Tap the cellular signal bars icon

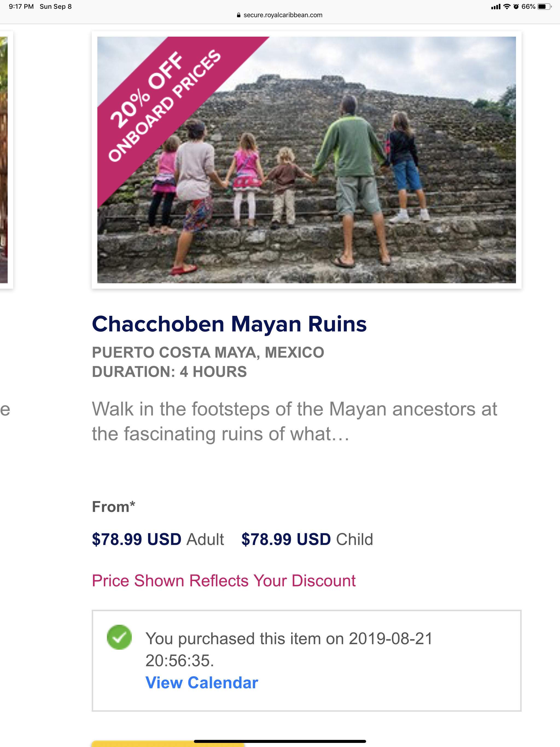point(495,6)
